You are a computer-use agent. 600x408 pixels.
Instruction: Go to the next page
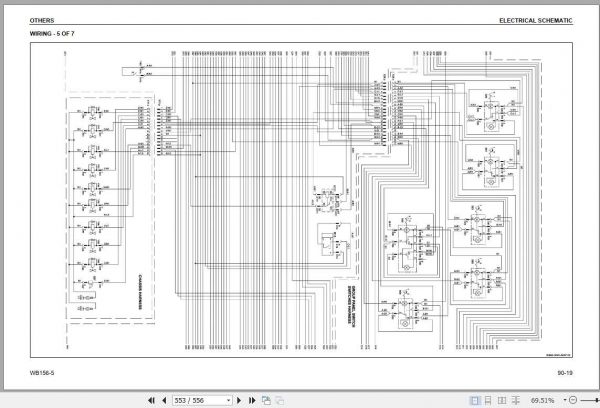click(x=239, y=400)
